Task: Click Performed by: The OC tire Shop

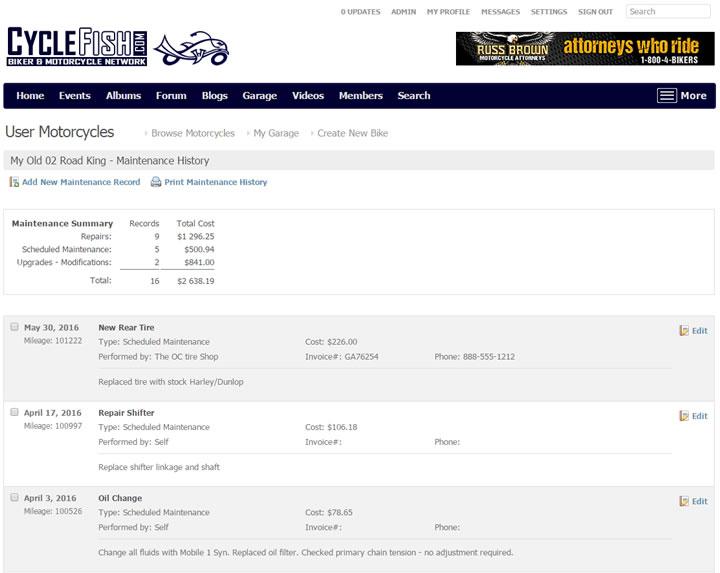Action: click(x=158, y=357)
